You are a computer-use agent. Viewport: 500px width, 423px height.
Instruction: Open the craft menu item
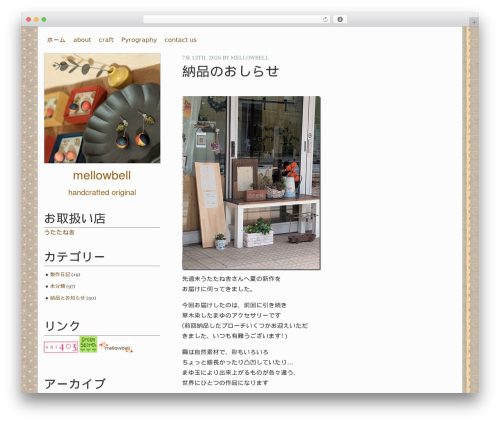(106, 40)
